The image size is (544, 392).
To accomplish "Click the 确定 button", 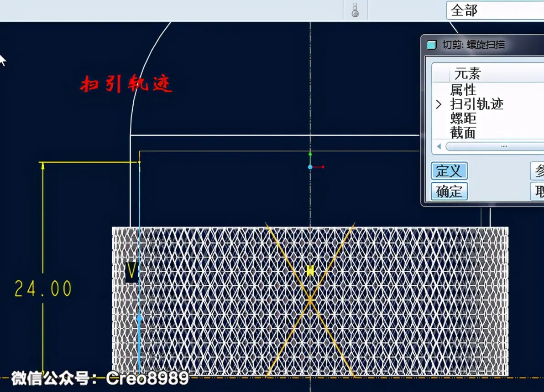I will click(x=449, y=191).
